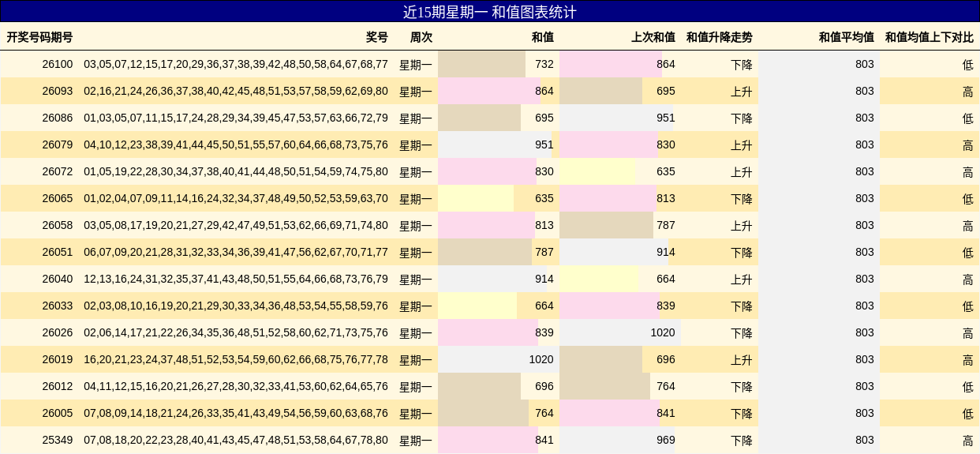Click the 下降 trend for period 26100
The height and width of the screenshot is (454, 980).
(x=742, y=65)
